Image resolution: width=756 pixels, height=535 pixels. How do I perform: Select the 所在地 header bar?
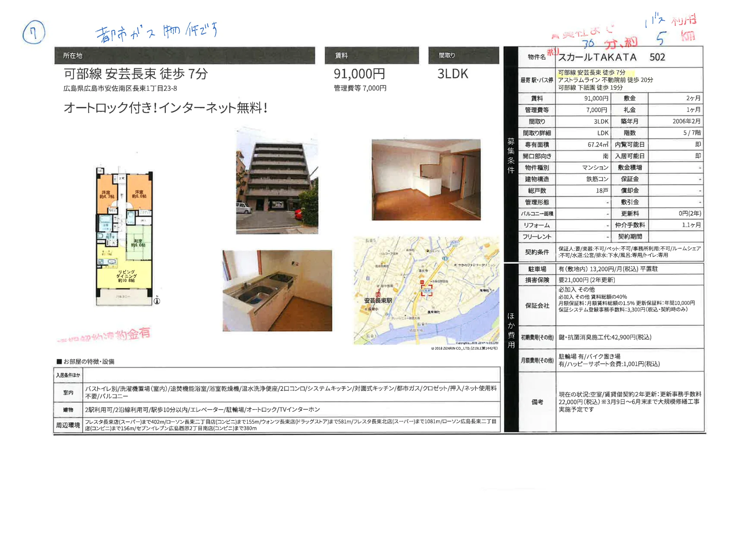(185, 56)
